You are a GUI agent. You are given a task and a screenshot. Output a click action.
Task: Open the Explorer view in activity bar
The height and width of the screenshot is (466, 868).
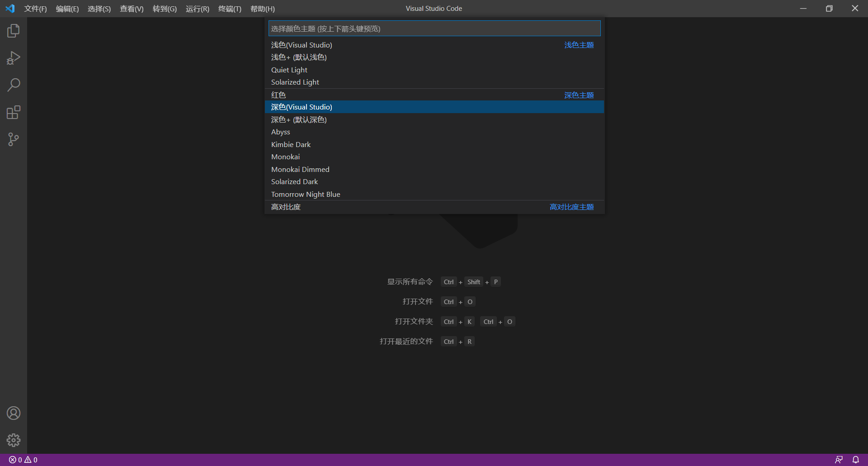14,31
